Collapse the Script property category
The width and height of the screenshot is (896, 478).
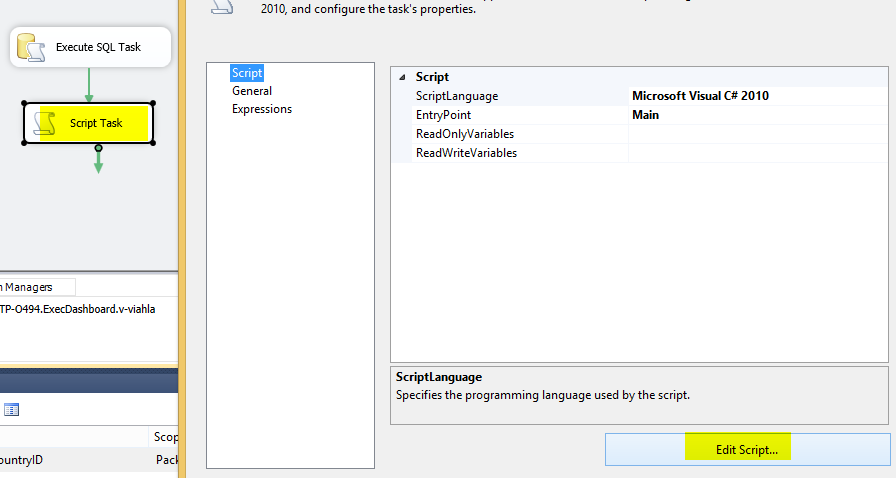tap(402, 77)
